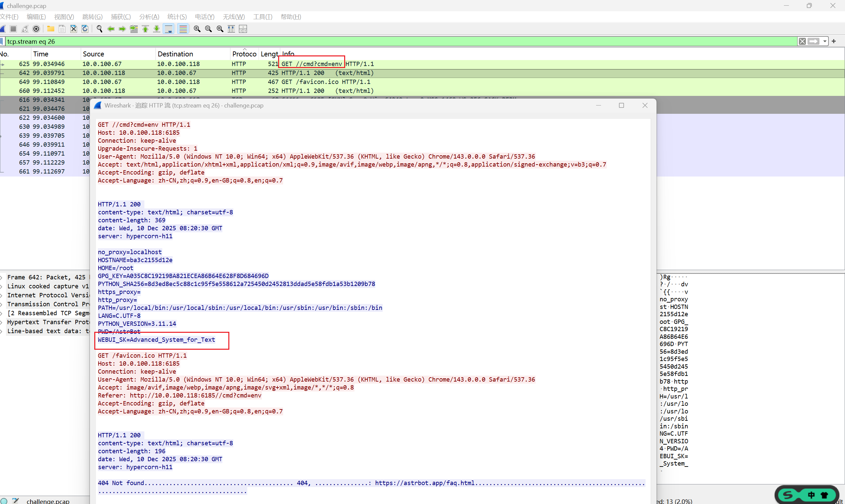Open the capture options gear icon

pyautogui.click(x=36, y=29)
